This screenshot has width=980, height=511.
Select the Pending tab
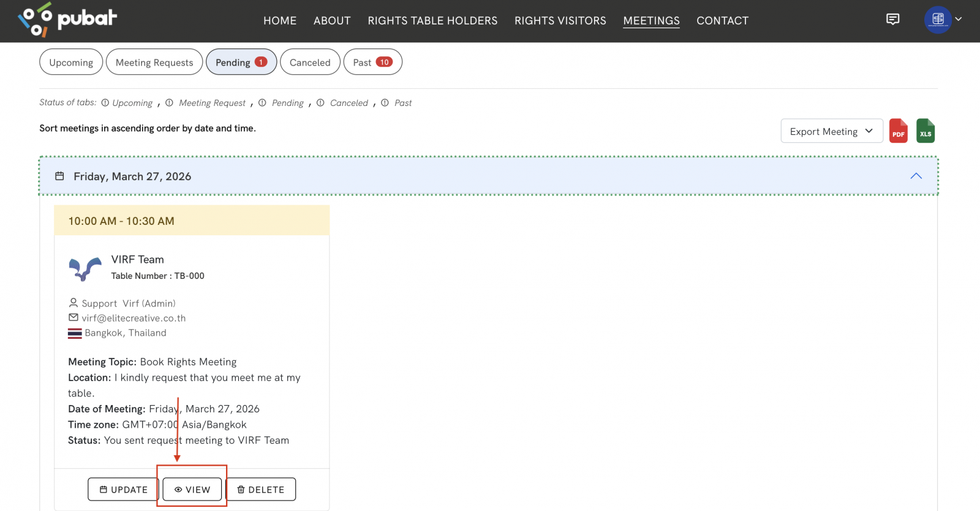tap(241, 62)
